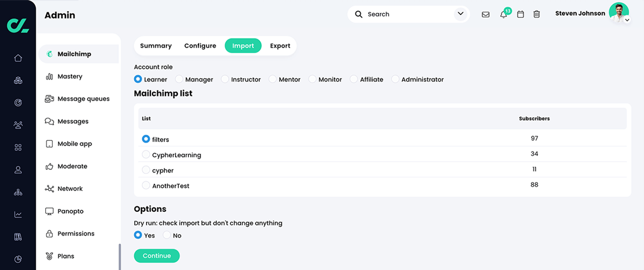This screenshot has width=644, height=270.
Task: Select the Learner account role
Action: 138,79
